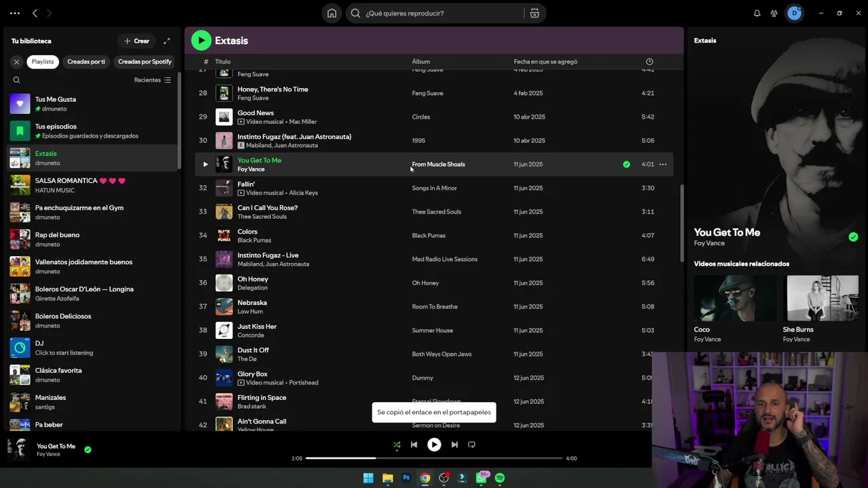This screenshot has width=868, height=488.
Task: Go to the Home screen icon
Action: click(x=332, y=13)
